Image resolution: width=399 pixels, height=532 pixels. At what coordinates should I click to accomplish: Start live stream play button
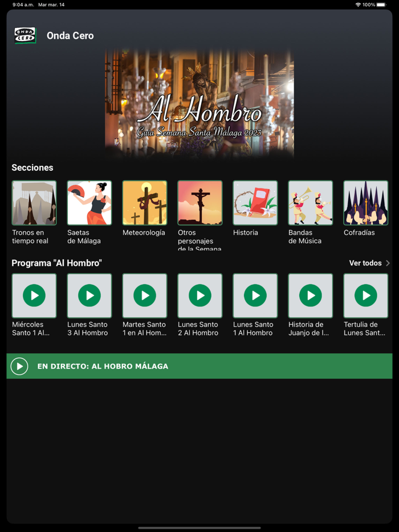[x=19, y=366]
